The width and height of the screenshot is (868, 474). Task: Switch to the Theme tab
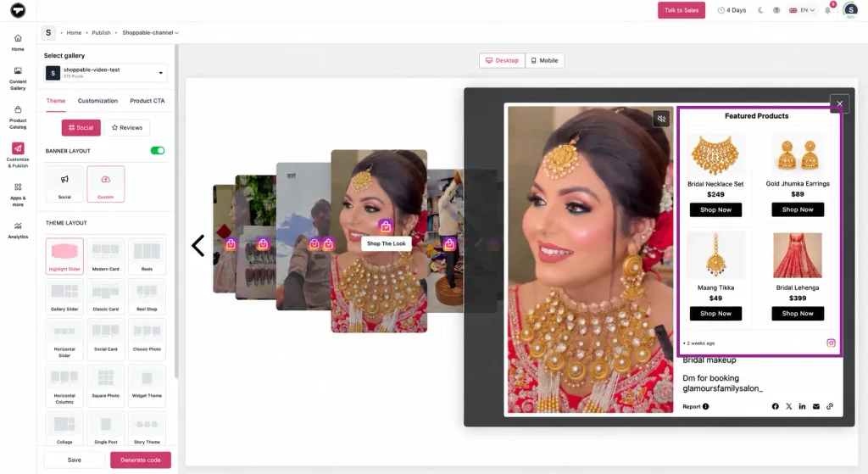[56, 101]
